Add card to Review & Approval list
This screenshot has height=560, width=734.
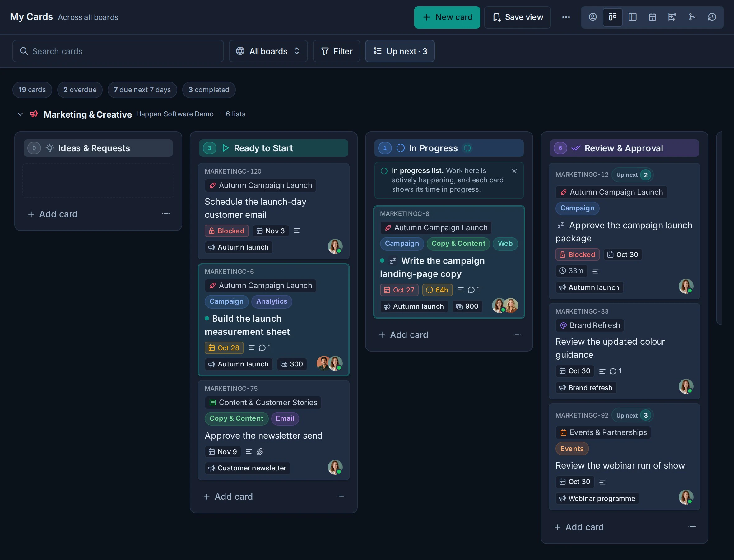pyautogui.click(x=579, y=527)
